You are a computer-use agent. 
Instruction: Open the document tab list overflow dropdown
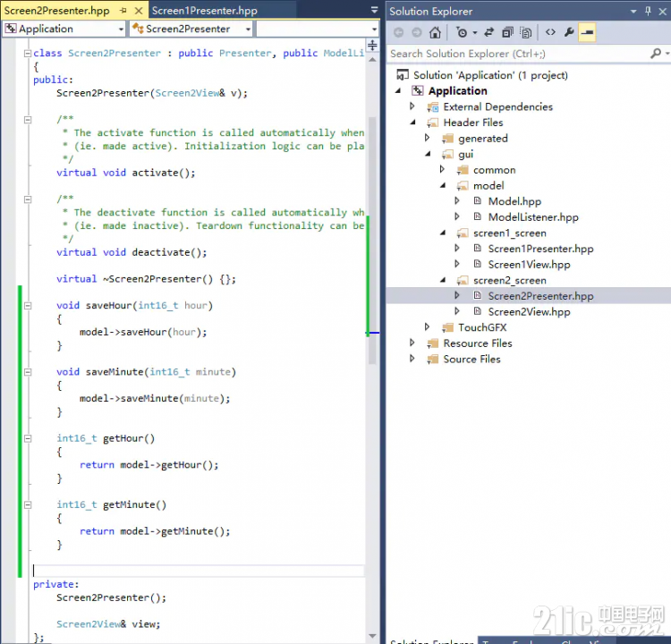(x=374, y=10)
